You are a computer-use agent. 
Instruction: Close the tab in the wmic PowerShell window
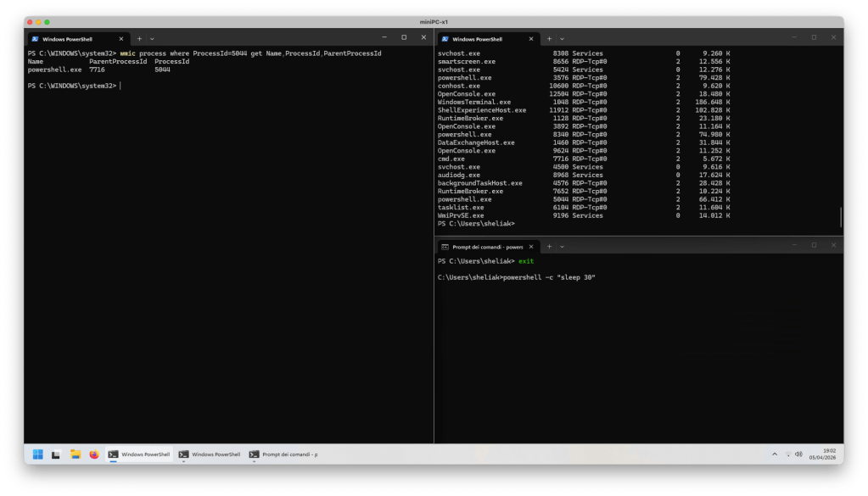coord(121,38)
